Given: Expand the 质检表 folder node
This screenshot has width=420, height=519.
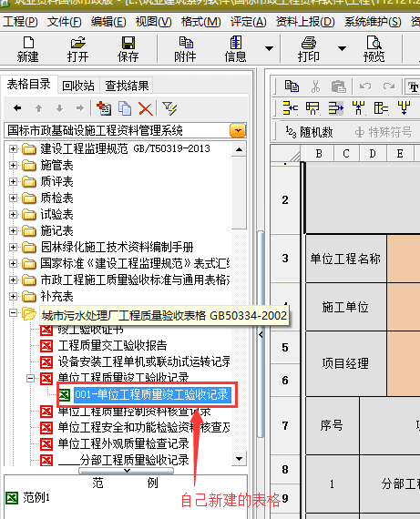Looking at the screenshot, I should (13, 198).
